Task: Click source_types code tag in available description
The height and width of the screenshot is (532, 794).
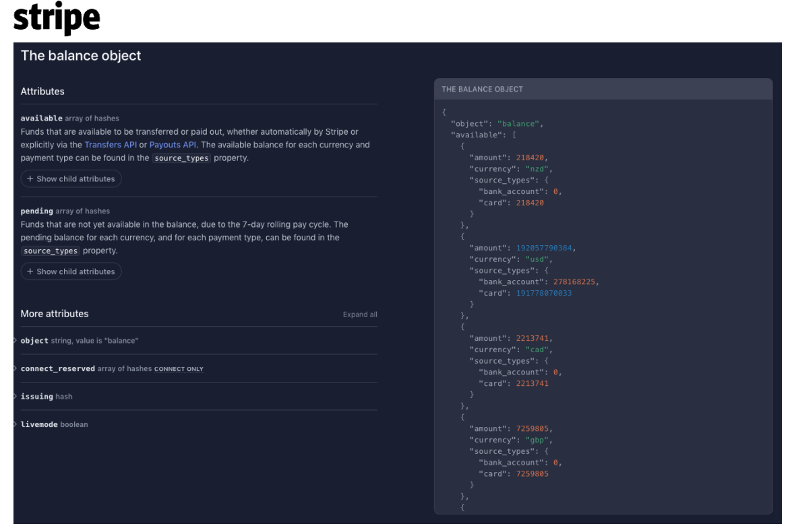Action: (181, 158)
